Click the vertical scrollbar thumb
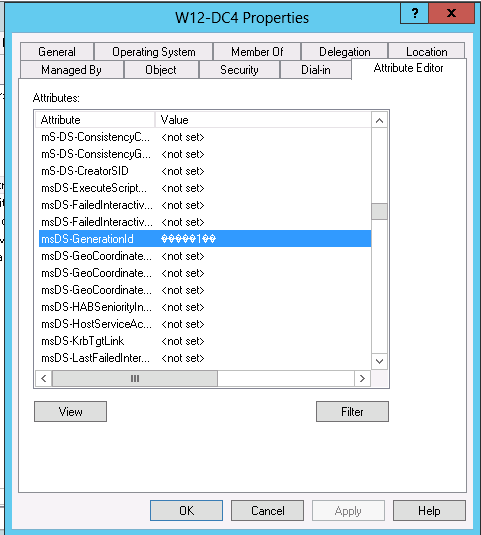The image size is (481, 535). [x=379, y=212]
